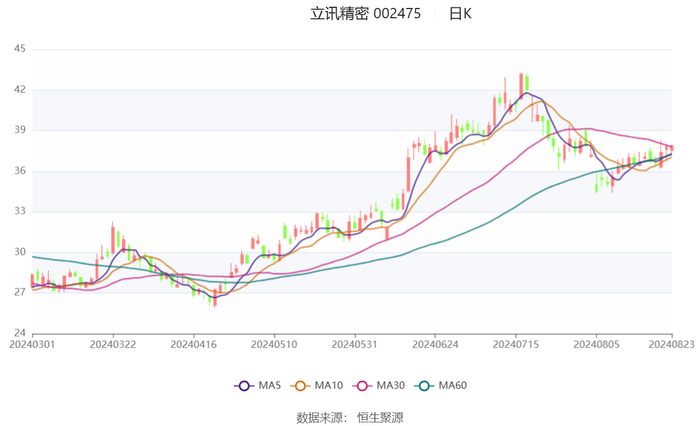This screenshot has width=700, height=426.
Task: Click the 20240823 date axis label
Action: (671, 344)
